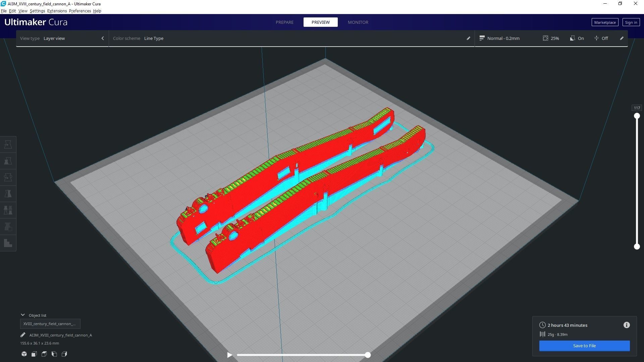Image resolution: width=644 pixels, height=362 pixels.
Task: Click the 3D isometric view cube icon
Action: click(24, 354)
